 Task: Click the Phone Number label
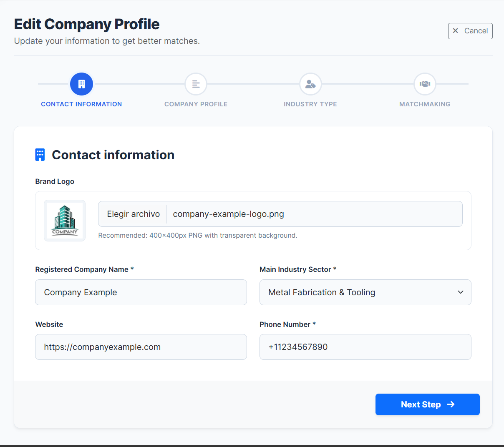click(287, 324)
